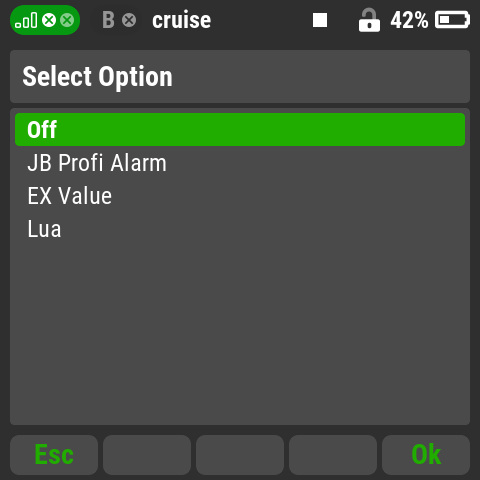Click the gray B backup receiver icon
Image resolution: width=480 pixels, height=480 pixels.
(108, 20)
